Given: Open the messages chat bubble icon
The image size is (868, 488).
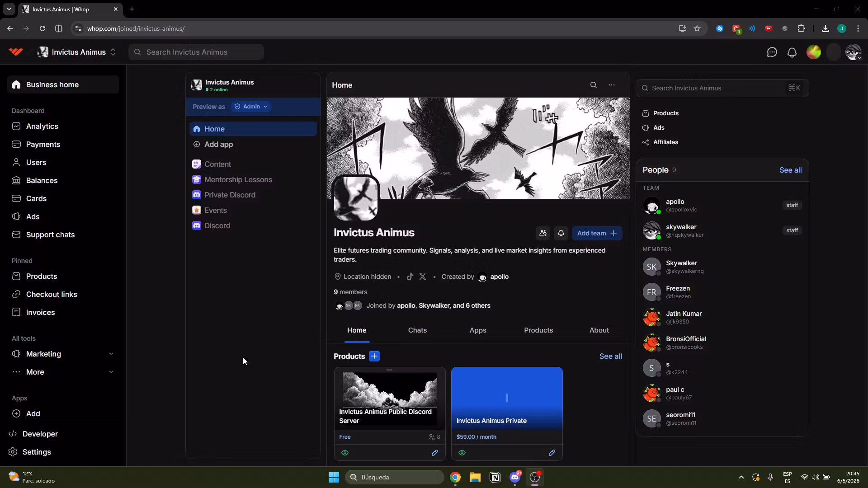Looking at the screenshot, I should tap(772, 52).
